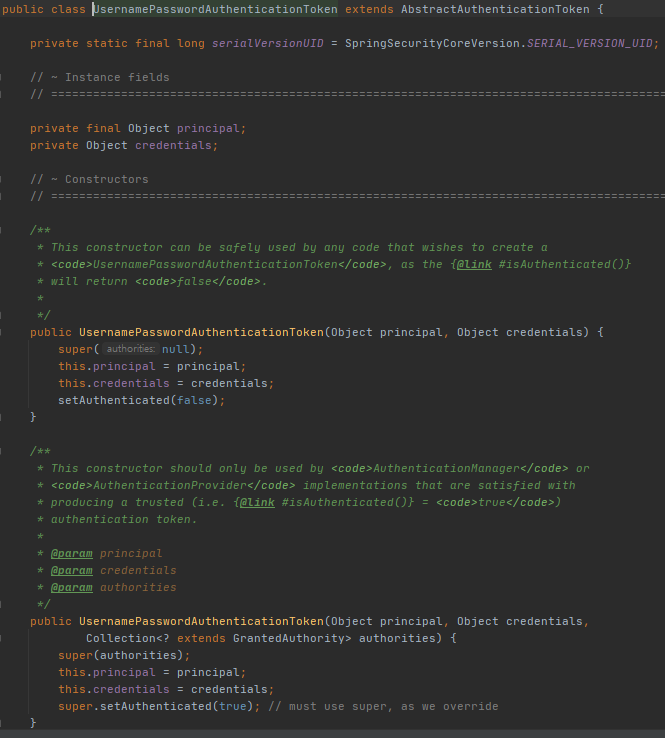Click setAuthenticated in super.setAuthenticated(true)

tap(156, 706)
